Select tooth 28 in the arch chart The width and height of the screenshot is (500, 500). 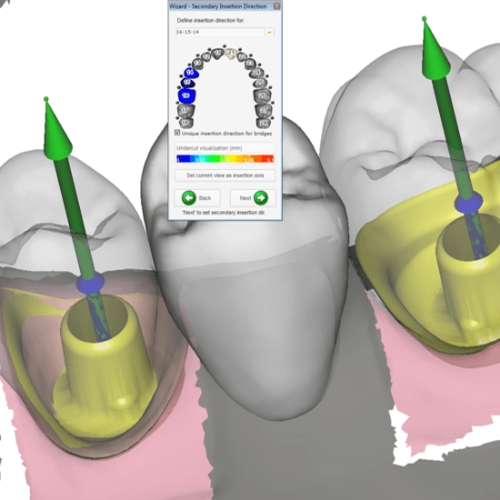pyautogui.click(x=263, y=123)
